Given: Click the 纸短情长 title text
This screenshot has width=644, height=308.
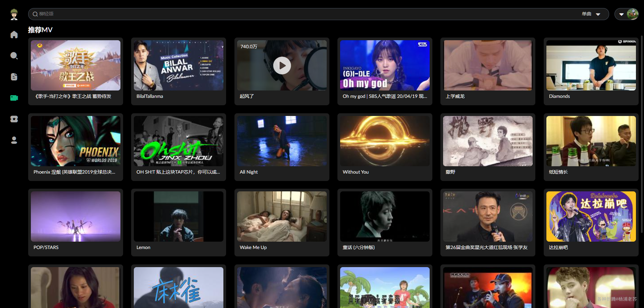Looking at the screenshot, I should pyautogui.click(x=558, y=172).
